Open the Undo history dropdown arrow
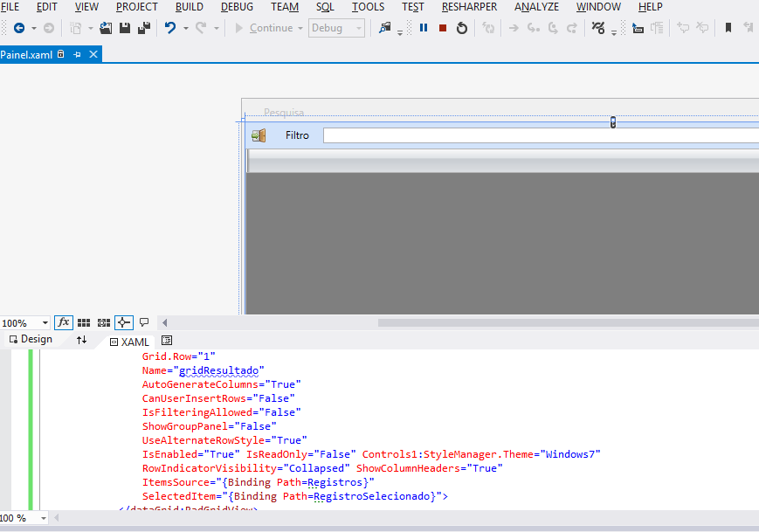Image resolution: width=759 pixels, height=532 pixels. [x=186, y=28]
